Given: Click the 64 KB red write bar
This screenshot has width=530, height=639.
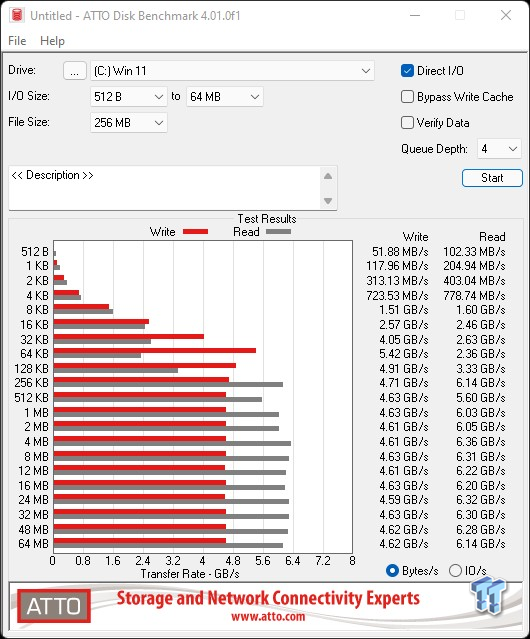Looking at the screenshot, I should point(155,350).
